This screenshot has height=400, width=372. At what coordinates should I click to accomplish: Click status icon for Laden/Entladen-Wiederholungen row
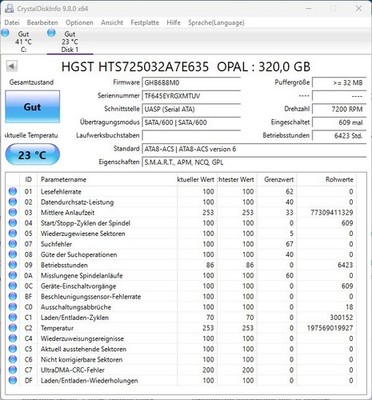[x=13, y=380]
